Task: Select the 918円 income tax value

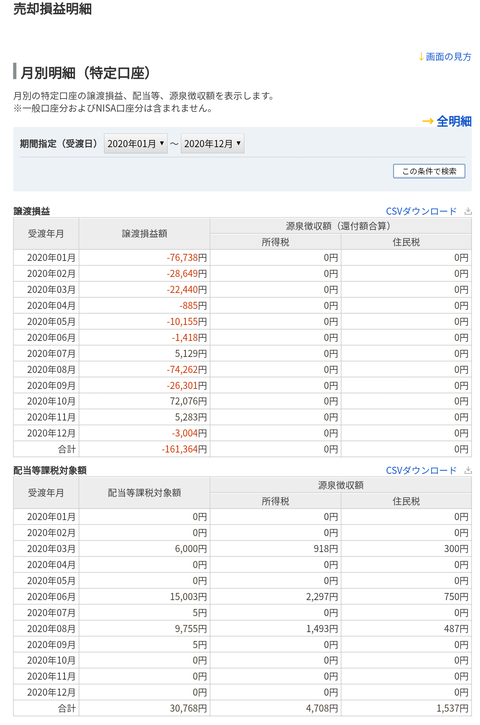Action: (325, 549)
